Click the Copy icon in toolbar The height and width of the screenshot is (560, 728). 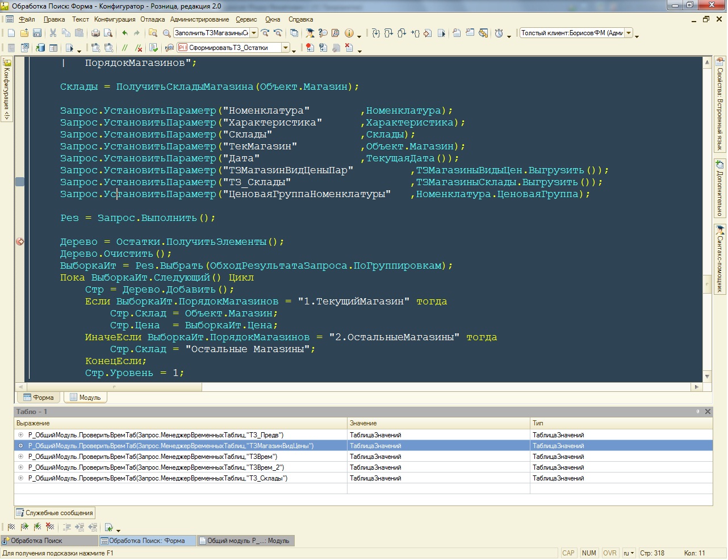click(x=66, y=33)
